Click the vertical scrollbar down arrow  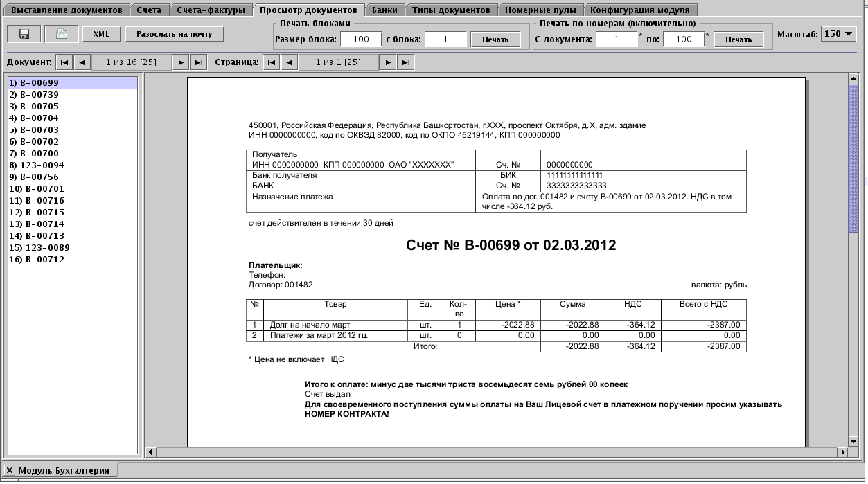pos(854,441)
